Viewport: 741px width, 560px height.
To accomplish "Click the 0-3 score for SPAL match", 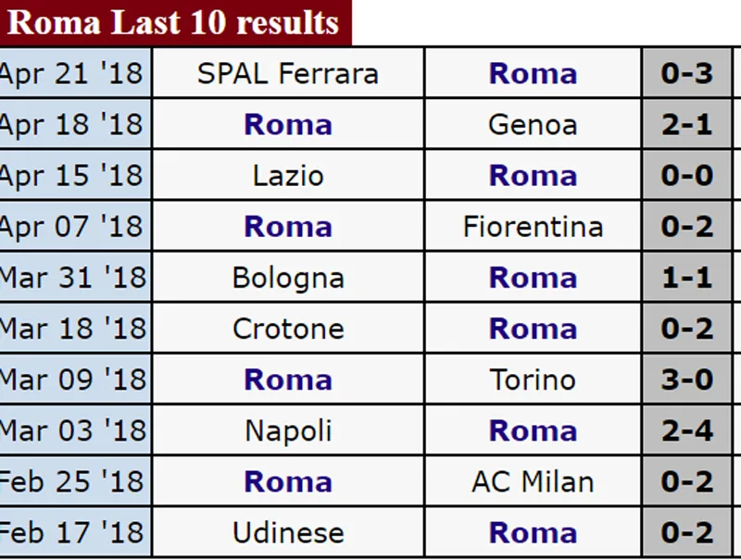I will [686, 74].
